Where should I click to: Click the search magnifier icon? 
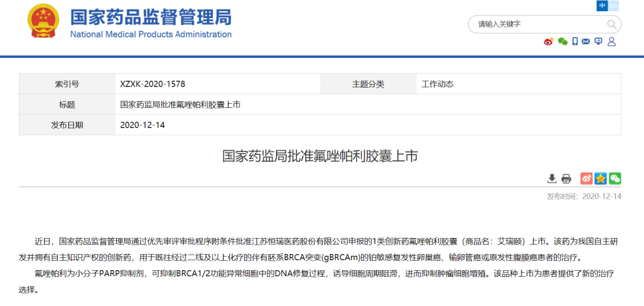click(612, 24)
